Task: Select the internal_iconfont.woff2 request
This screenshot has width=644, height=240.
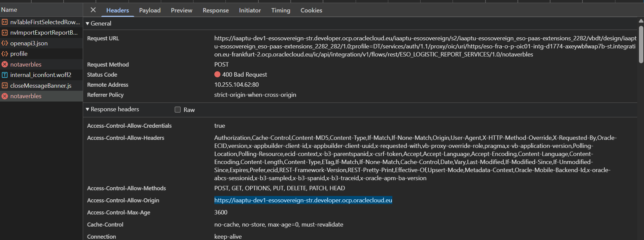Action: 41,75
